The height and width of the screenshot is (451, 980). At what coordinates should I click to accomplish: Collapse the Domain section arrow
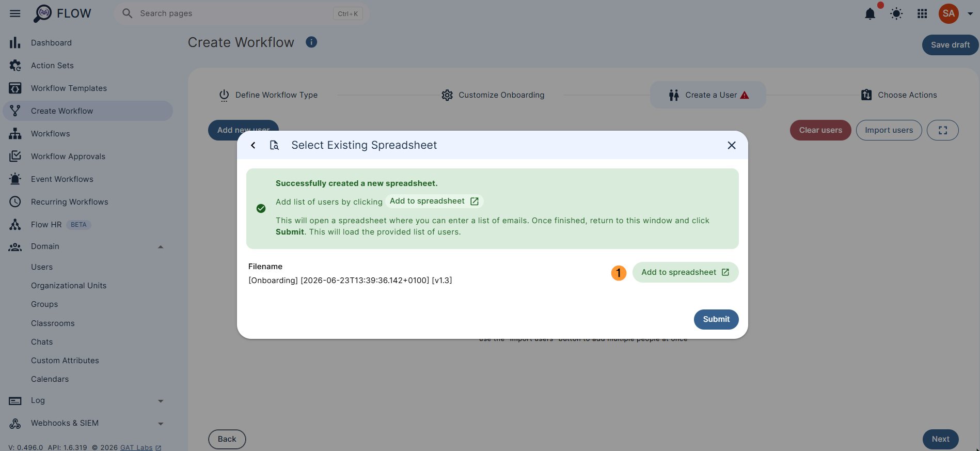pyautogui.click(x=161, y=247)
